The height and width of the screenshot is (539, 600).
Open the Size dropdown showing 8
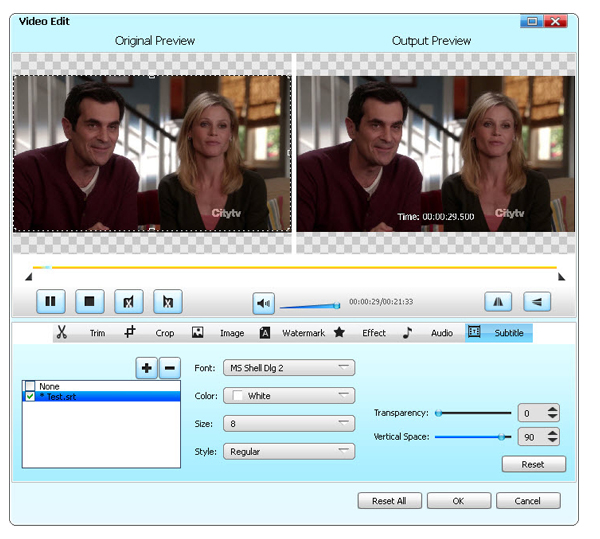(289, 424)
